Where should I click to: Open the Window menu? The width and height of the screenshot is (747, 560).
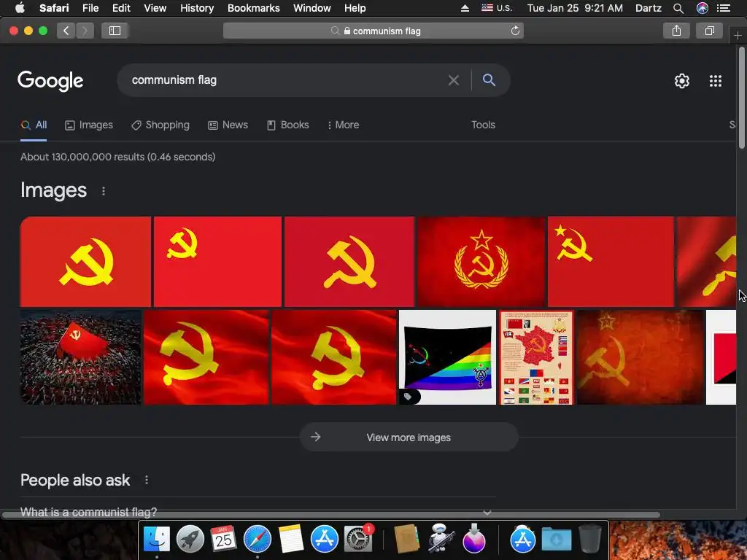(312, 8)
